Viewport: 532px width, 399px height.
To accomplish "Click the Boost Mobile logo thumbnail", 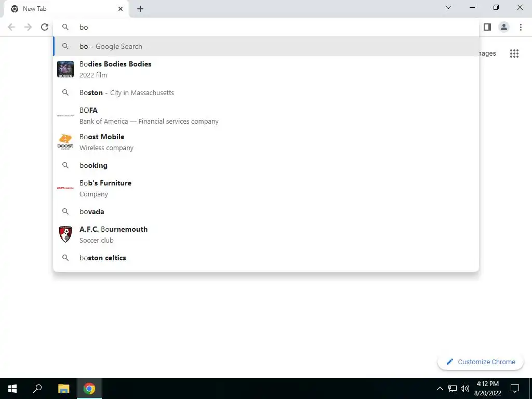I will click(x=65, y=142).
